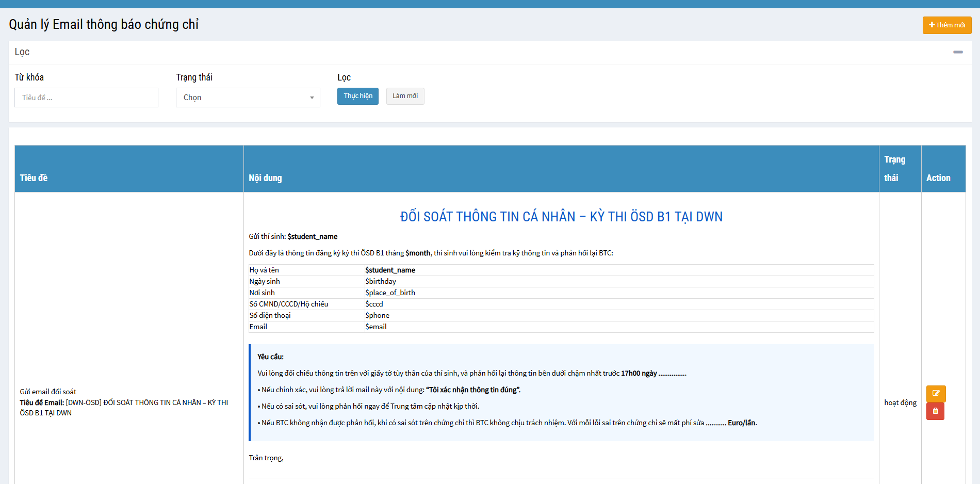Select the $place_of_birth value cell
The width and height of the screenshot is (980, 484).
[390, 293]
